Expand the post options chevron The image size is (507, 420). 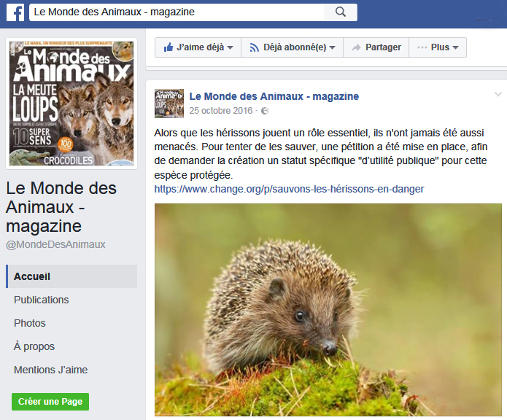(498, 94)
